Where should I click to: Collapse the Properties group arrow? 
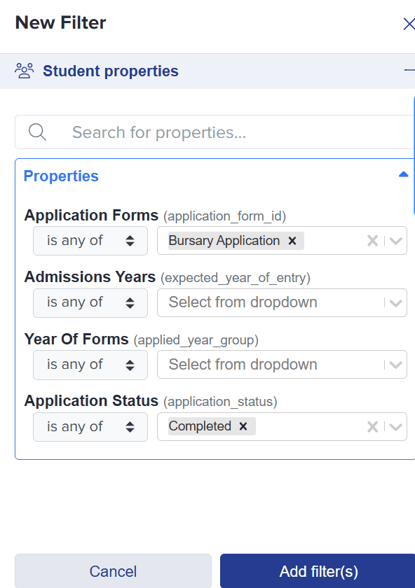[403, 174]
